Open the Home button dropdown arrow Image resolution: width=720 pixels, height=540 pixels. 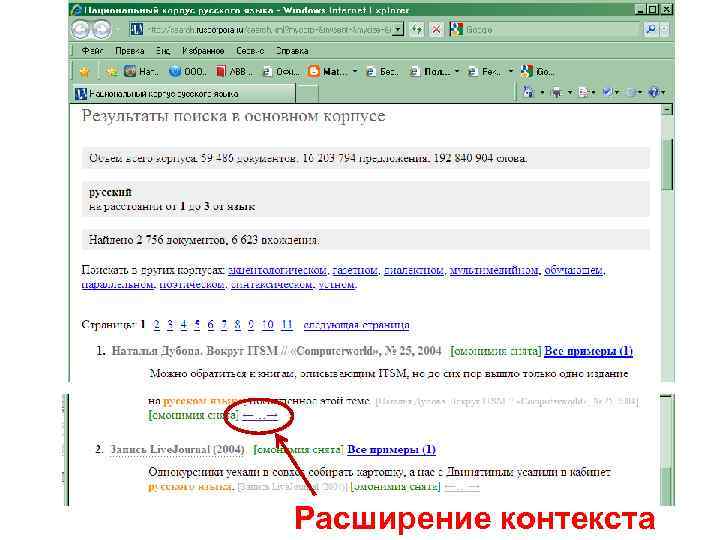(x=542, y=93)
